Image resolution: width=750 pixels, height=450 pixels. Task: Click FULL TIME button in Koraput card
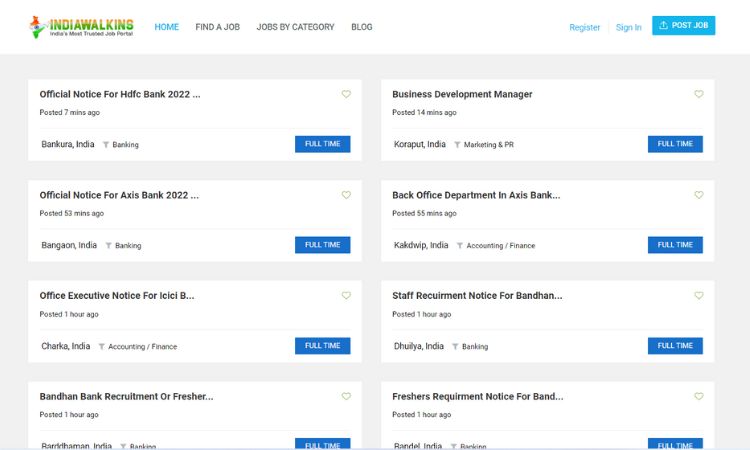[675, 144]
